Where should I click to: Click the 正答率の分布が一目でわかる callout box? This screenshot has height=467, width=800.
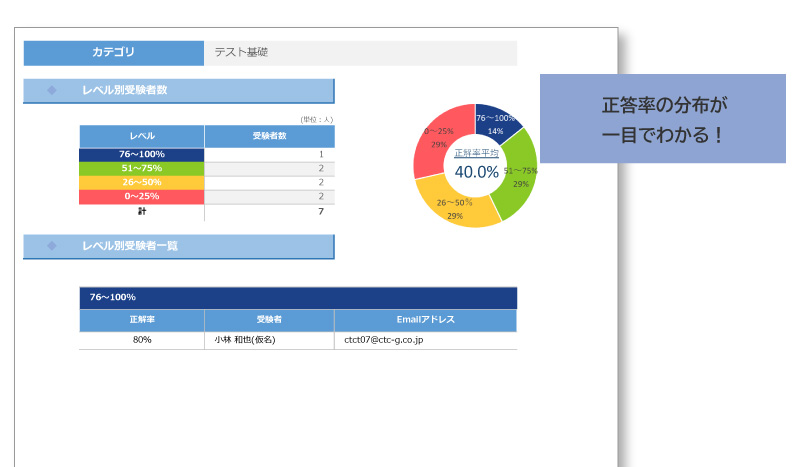663,118
